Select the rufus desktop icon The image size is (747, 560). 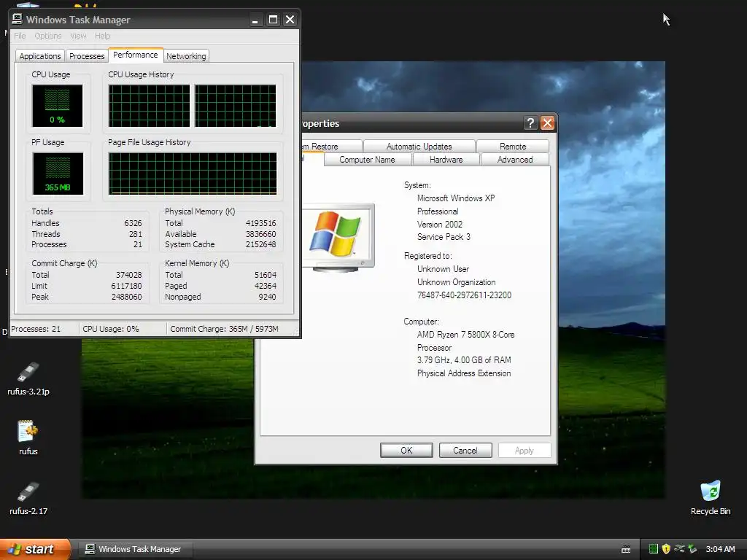28,437
